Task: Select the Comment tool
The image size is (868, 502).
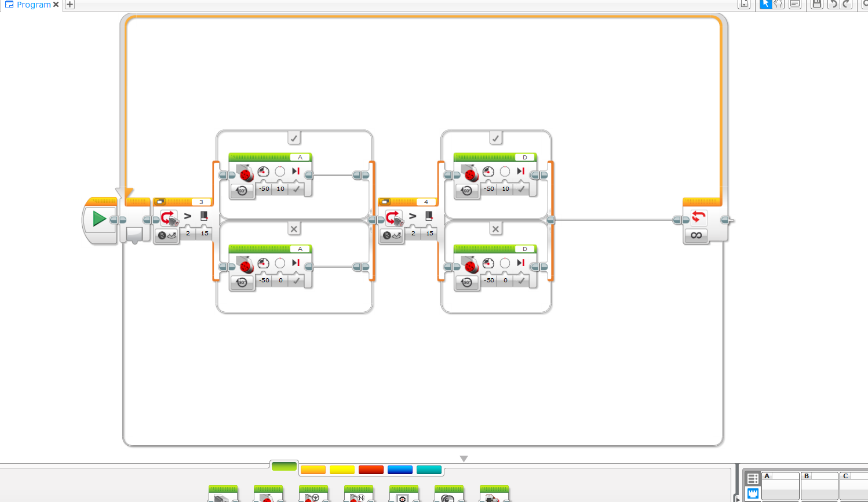Action: pos(794,4)
